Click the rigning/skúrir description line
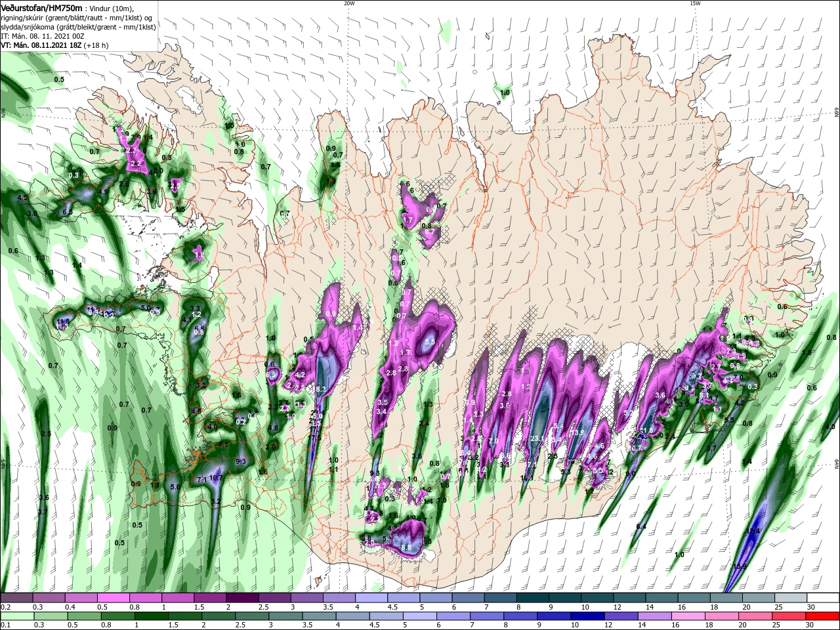This screenshot has height=630, width=840. tap(77, 18)
